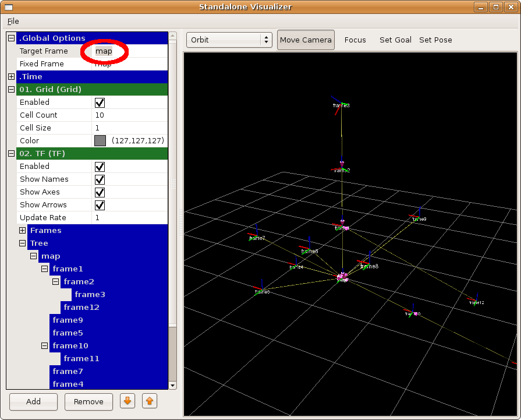Open the File menu
Screen dimensions: 521x420
[13, 22]
